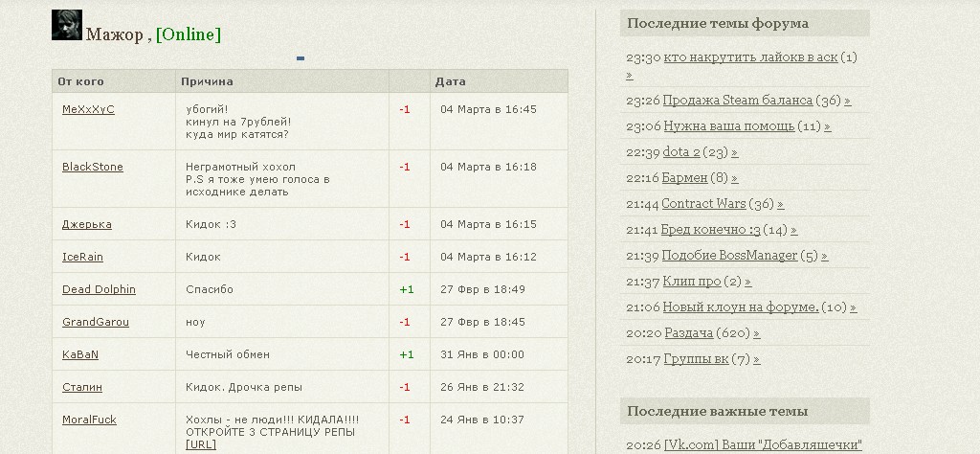Click reason text 'Честный обмен'
Image resolution: width=980 pixels, height=454 pixels.
tap(228, 354)
